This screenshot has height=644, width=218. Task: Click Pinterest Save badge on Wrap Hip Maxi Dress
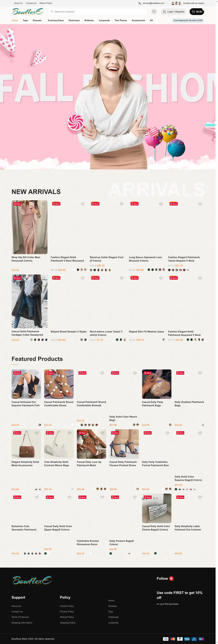click(17, 204)
